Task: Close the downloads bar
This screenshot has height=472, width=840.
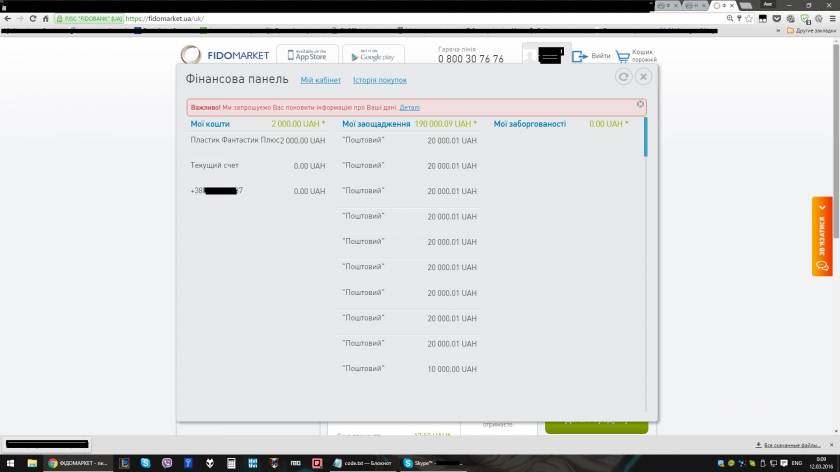Action: (x=831, y=445)
